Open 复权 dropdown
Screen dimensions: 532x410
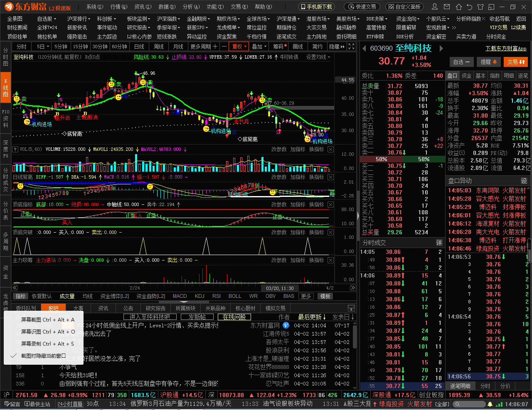coord(239,47)
